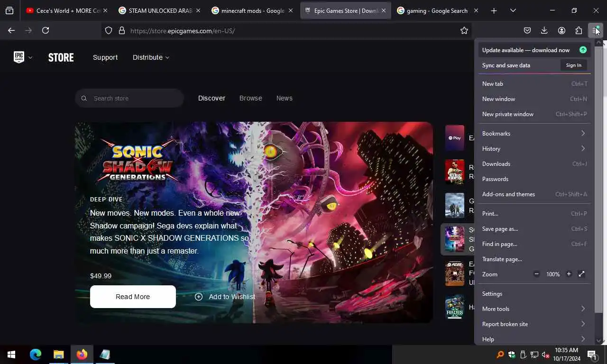The height and width of the screenshot is (364, 607).
Task: Open Passwords from the menu
Action: [x=534, y=179]
